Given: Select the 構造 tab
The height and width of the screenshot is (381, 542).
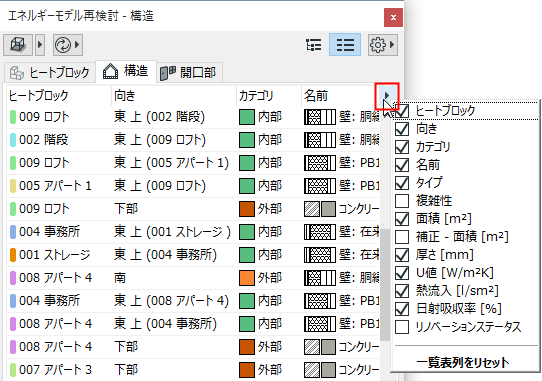Looking at the screenshot, I should (x=126, y=71).
